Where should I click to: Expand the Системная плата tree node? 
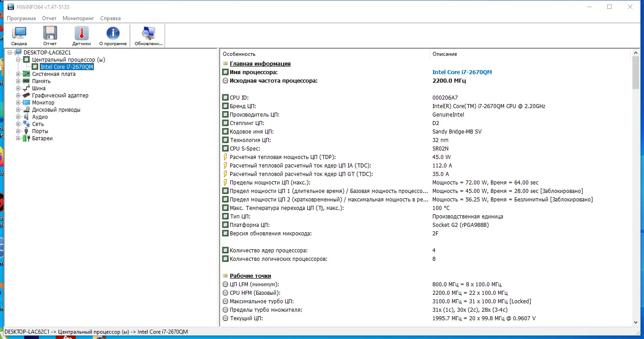(18, 74)
